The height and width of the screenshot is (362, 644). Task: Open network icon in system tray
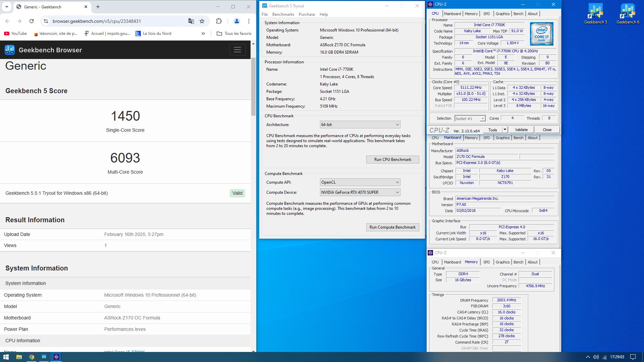605,357
